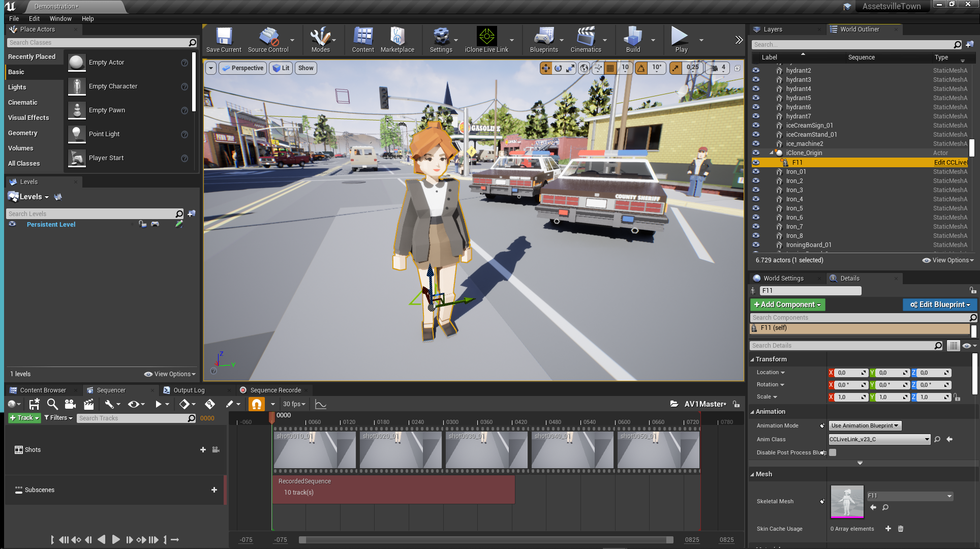Open the Cinematics toolbar icon
This screenshot has height=549, width=980.
[x=586, y=40]
